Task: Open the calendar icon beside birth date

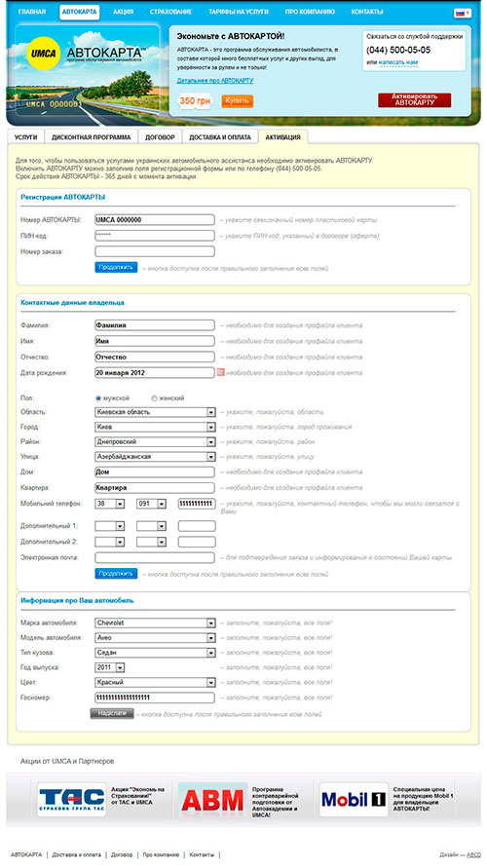Action: click(x=220, y=372)
